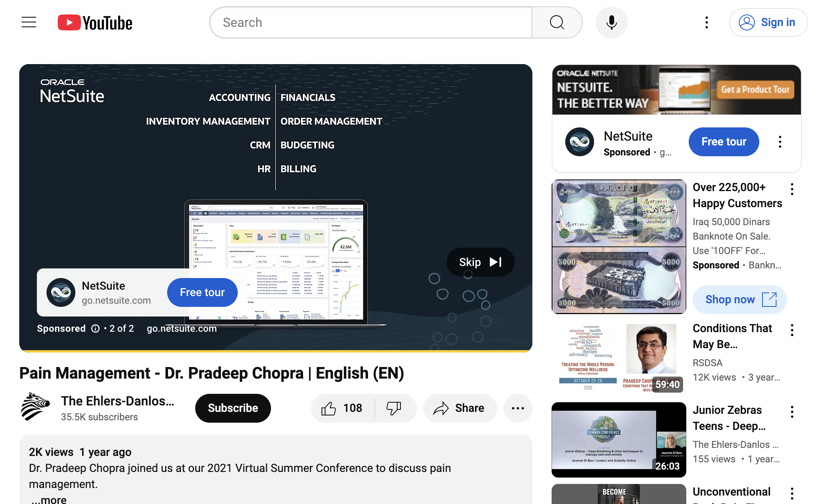Open BECOME video thumbnail
The image size is (821, 504).
coord(619,494)
